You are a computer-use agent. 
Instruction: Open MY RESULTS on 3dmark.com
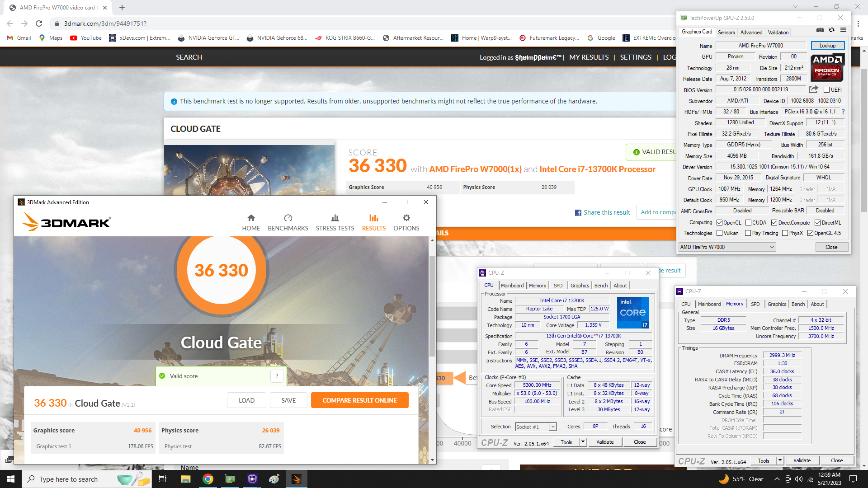coord(589,57)
